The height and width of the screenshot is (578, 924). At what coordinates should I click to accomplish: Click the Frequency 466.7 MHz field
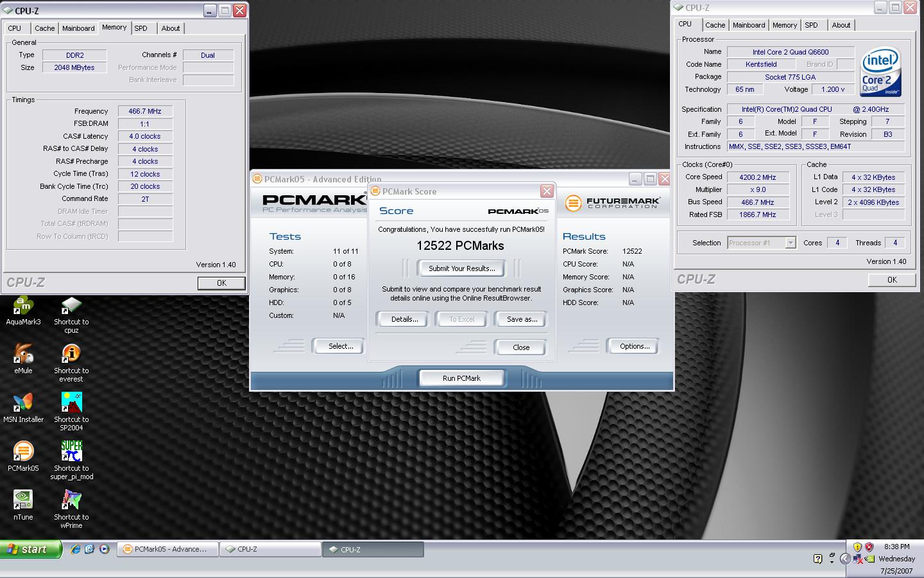[145, 111]
